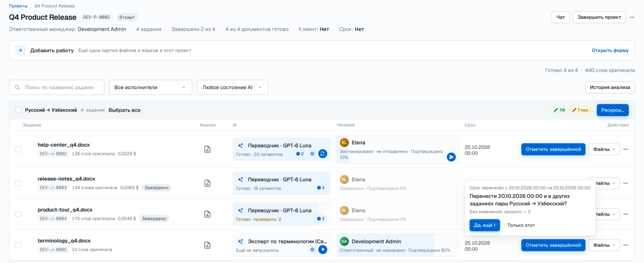
Task: Open Все исполнители dropdown
Action: click(150, 88)
